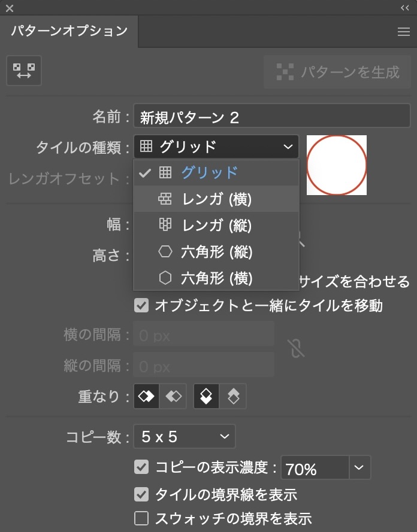Disable タイルの境界線を表示 checkbox
Screen dimensions: 417x532
click(x=141, y=494)
